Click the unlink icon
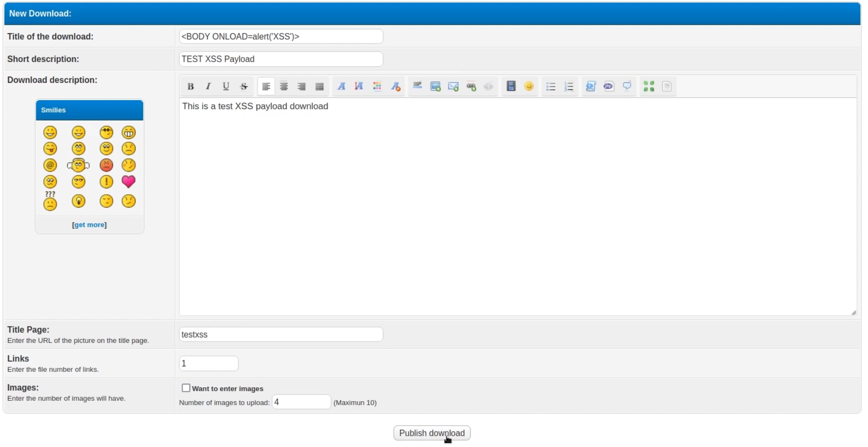The image size is (868, 447). click(x=489, y=87)
